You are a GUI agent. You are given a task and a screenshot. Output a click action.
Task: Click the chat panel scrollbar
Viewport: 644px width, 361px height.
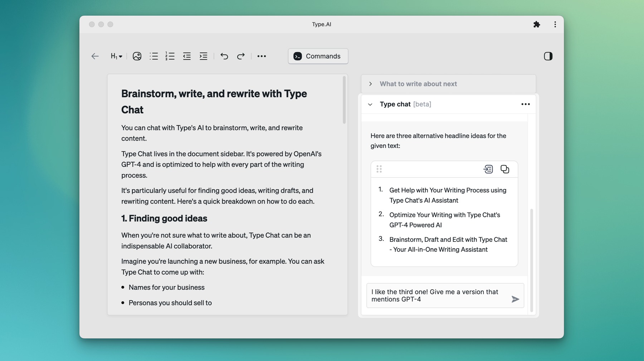coord(532,260)
